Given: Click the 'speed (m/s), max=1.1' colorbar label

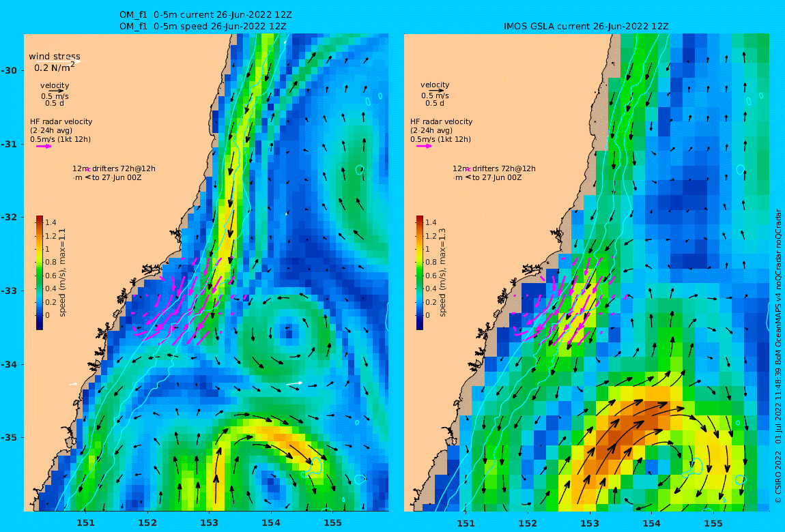Looking at the screenshot, I should [63, 273].
